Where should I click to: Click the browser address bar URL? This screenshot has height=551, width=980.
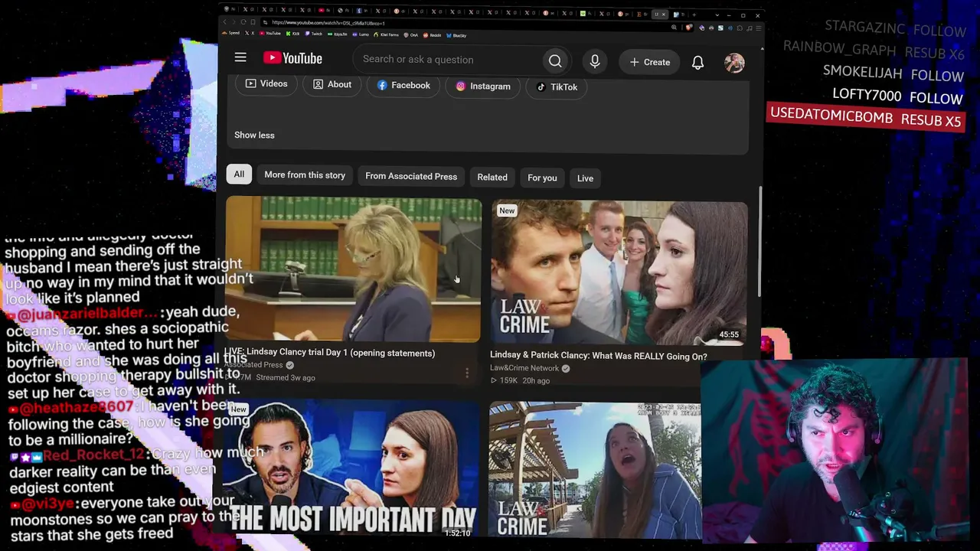328,23
